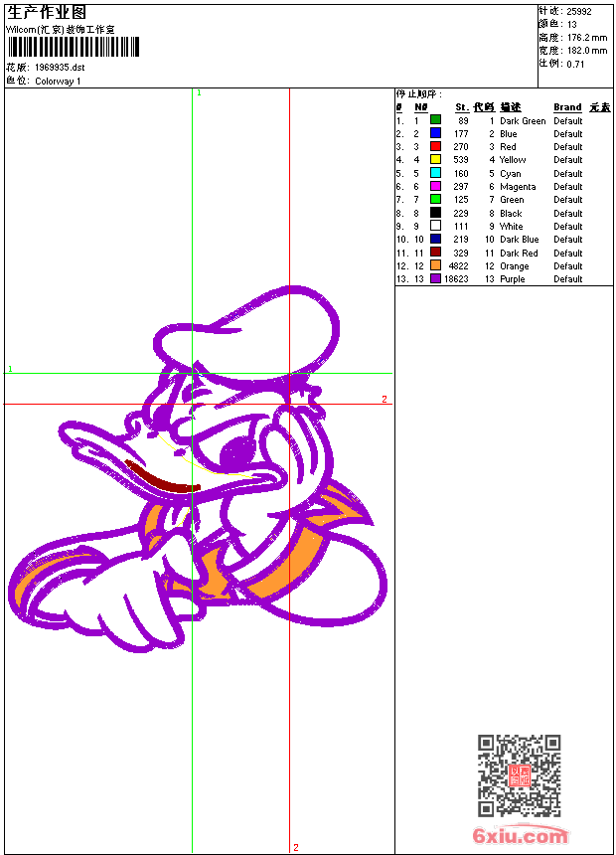Click the Dark Green color swatch
This screenshot has width=616, height=855.
click(x=435, y=120)
